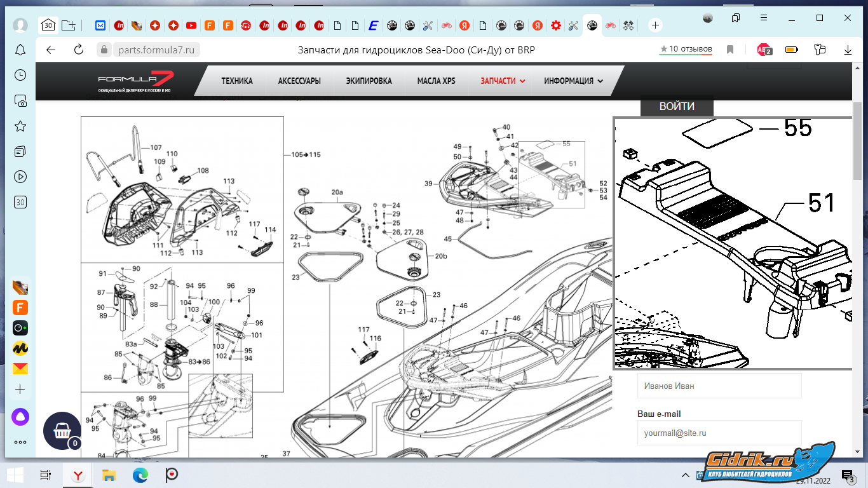This screenshot has width=868, height=488.
Task: Open Yandex Mail envelope in sidebar
Action: 20,369
